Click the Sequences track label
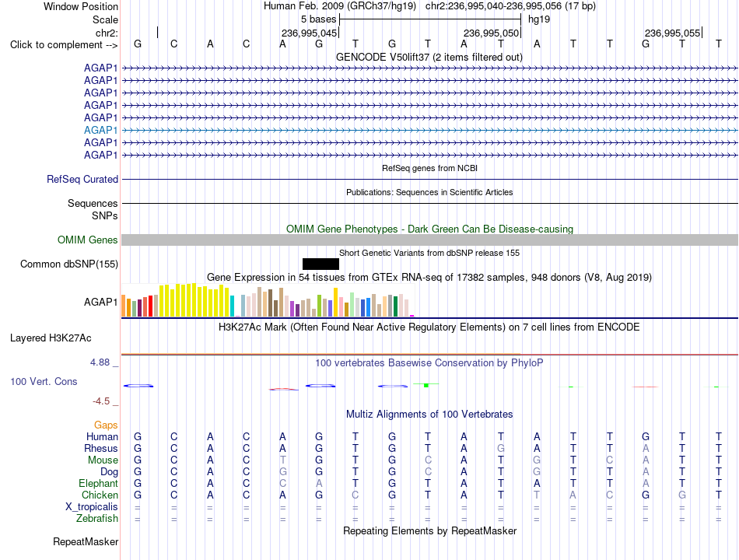The image size is (739, 560). 93,203
